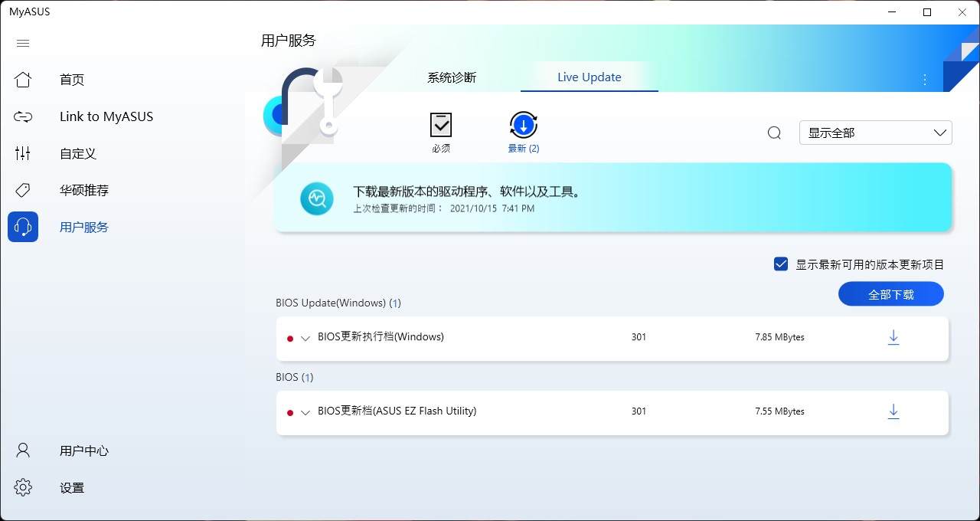Open the 首页 home icon in sidebar
This screenshot has width=980, height=521.
point(23,80)
